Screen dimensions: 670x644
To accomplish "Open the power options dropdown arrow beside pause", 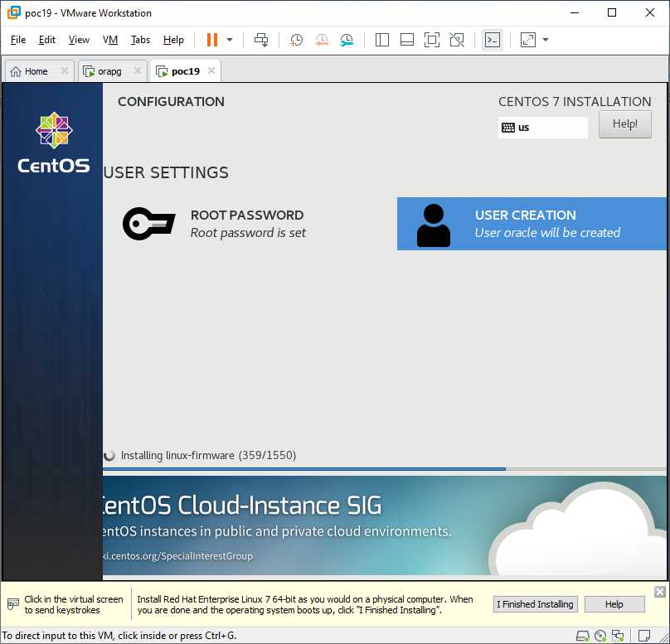I will tap(230, 40).
